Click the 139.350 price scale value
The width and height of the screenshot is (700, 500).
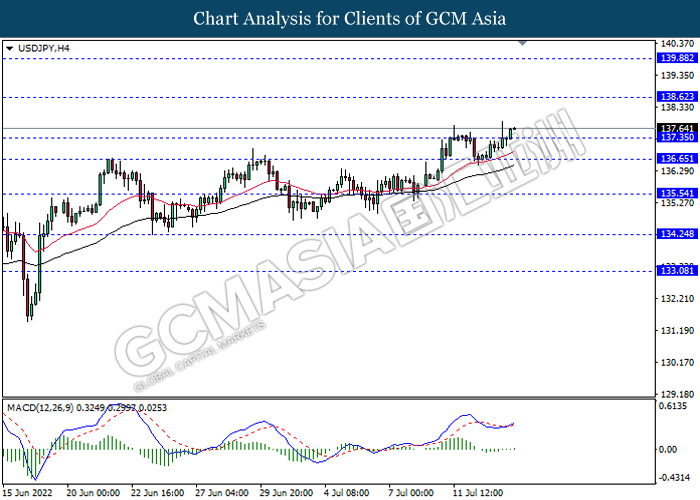[x=677, y=75]
